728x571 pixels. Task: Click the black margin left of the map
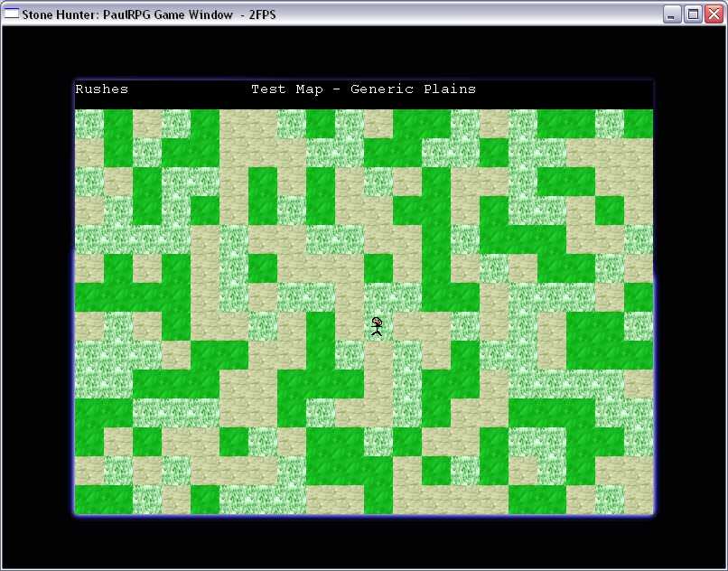pos(38,298)
